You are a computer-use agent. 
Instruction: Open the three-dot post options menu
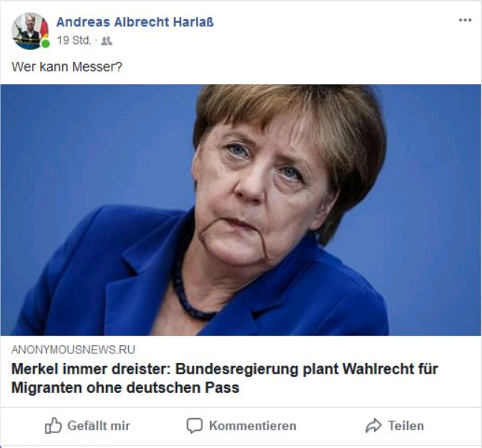tap(465, 20)
